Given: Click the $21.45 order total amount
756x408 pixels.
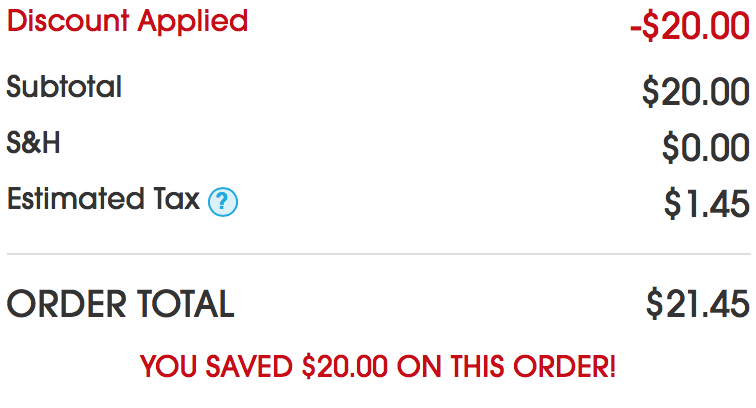Looking at the screenshot, I should point(698,304).
